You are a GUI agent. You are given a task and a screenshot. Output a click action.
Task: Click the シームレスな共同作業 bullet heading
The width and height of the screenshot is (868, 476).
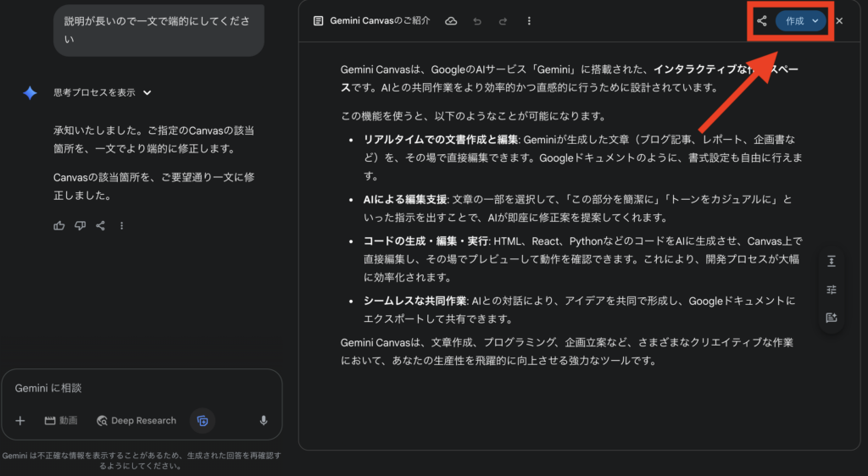tap(415, 301)
